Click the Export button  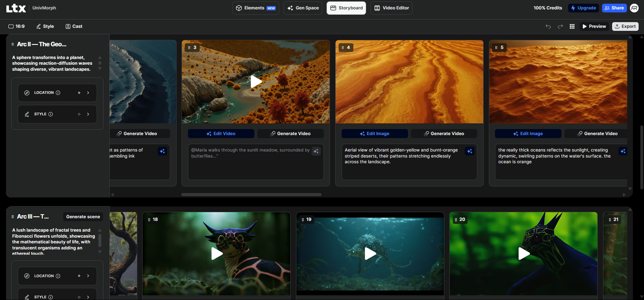coord(625,26)
